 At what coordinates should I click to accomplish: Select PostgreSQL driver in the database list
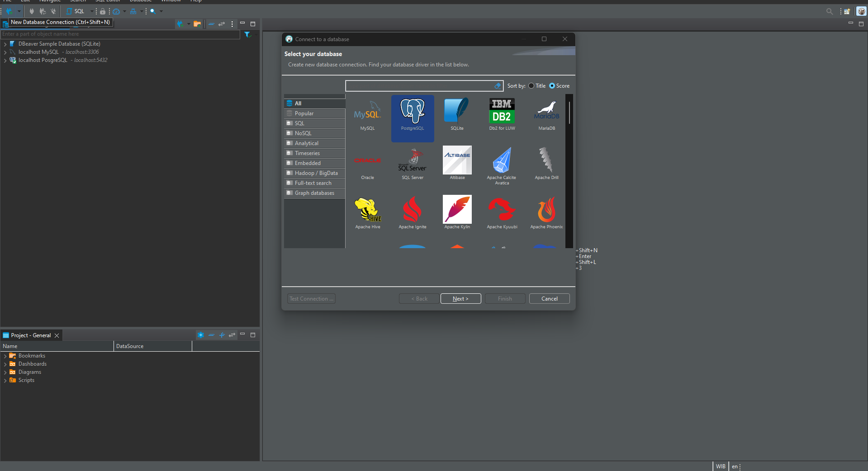pos(413,118)
